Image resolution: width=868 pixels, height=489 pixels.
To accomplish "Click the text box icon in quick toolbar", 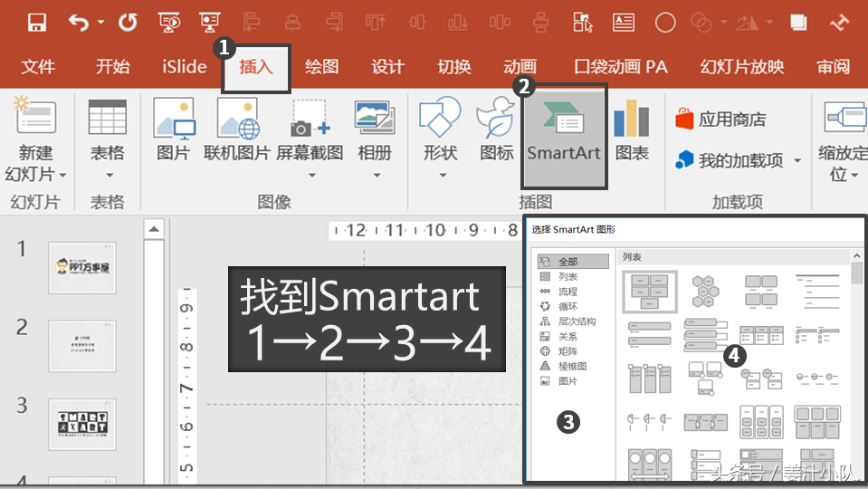I will click(x=624, y=23).
